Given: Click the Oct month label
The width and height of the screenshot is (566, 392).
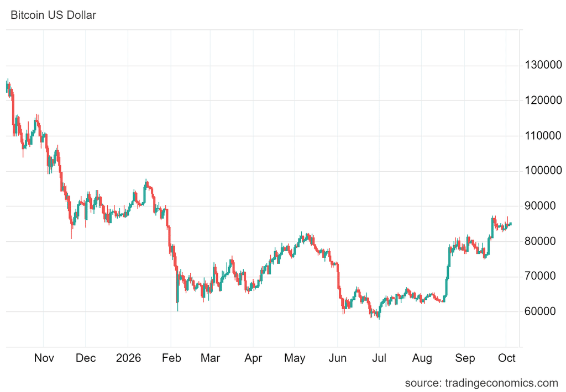Looking at the screenshot, I should point(506,358).
